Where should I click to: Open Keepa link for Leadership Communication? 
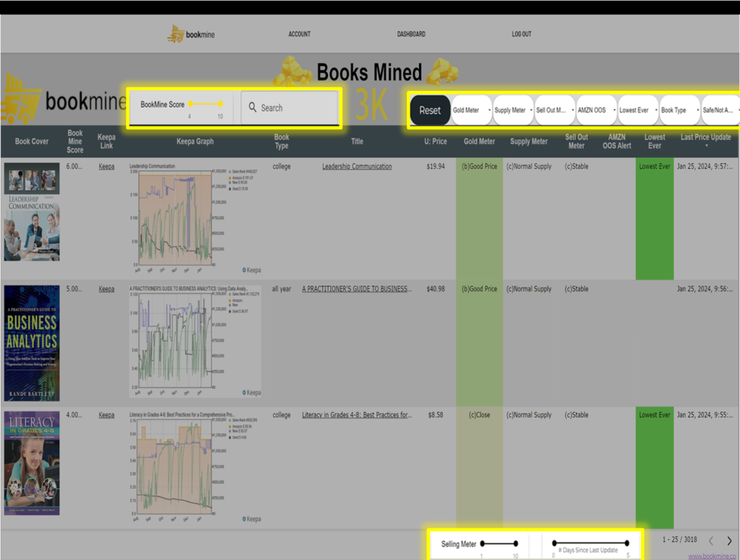[x=106, y=166]
